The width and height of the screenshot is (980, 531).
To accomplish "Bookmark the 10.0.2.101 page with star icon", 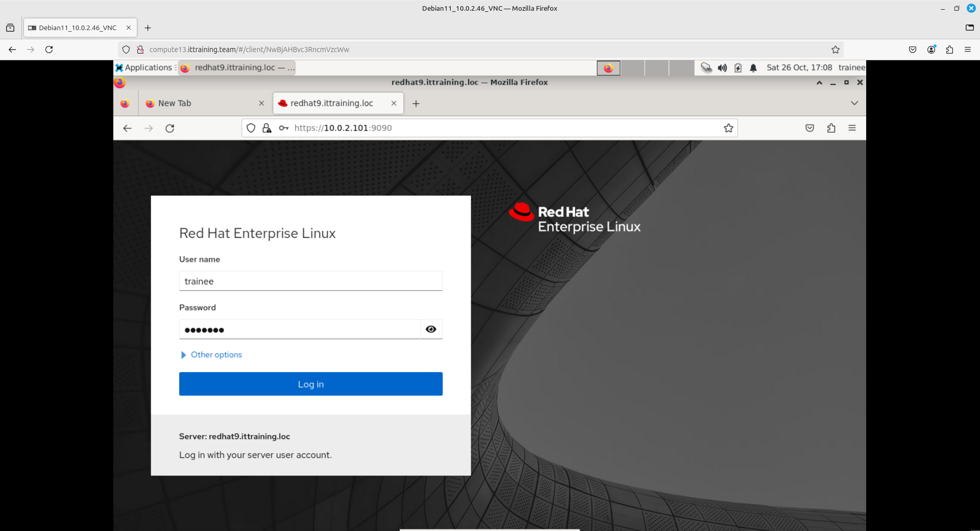I will (728, 128).
